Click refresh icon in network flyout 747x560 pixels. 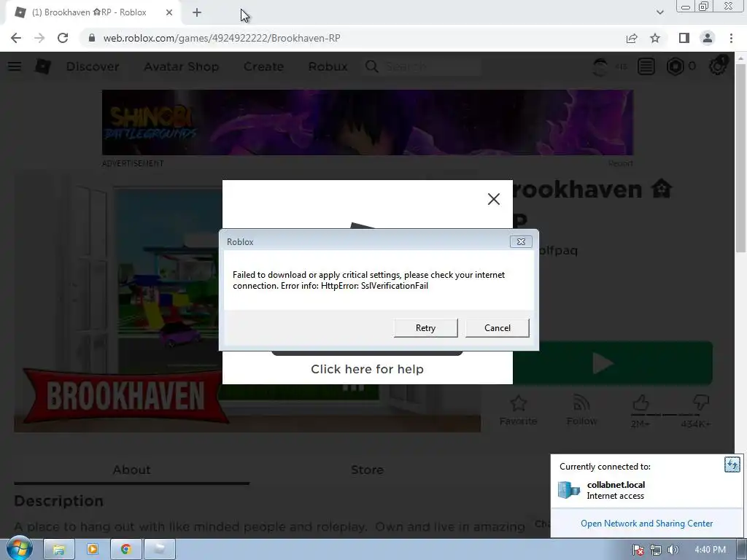pos(732,464)
